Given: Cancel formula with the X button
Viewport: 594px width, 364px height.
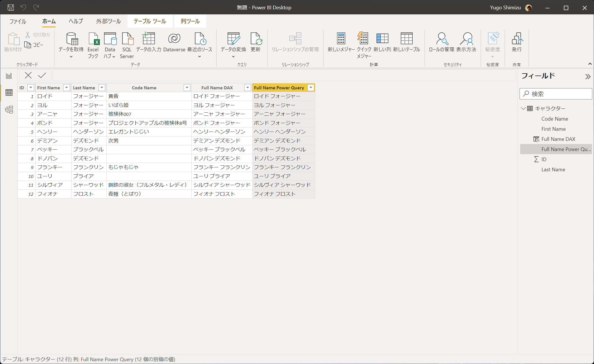Looking at the screenshot, I should 28,75.
